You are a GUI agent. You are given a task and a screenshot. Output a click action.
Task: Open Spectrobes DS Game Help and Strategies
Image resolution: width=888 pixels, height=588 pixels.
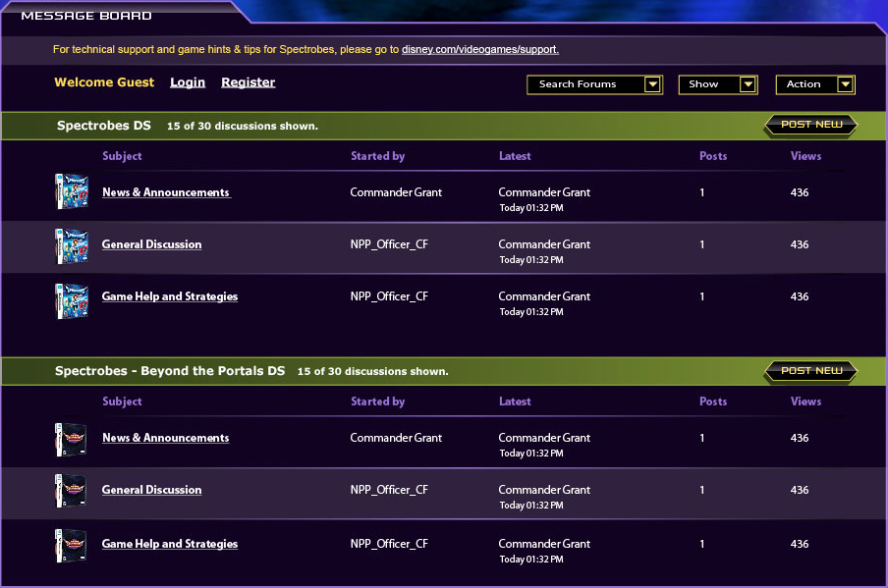point(170,296)
